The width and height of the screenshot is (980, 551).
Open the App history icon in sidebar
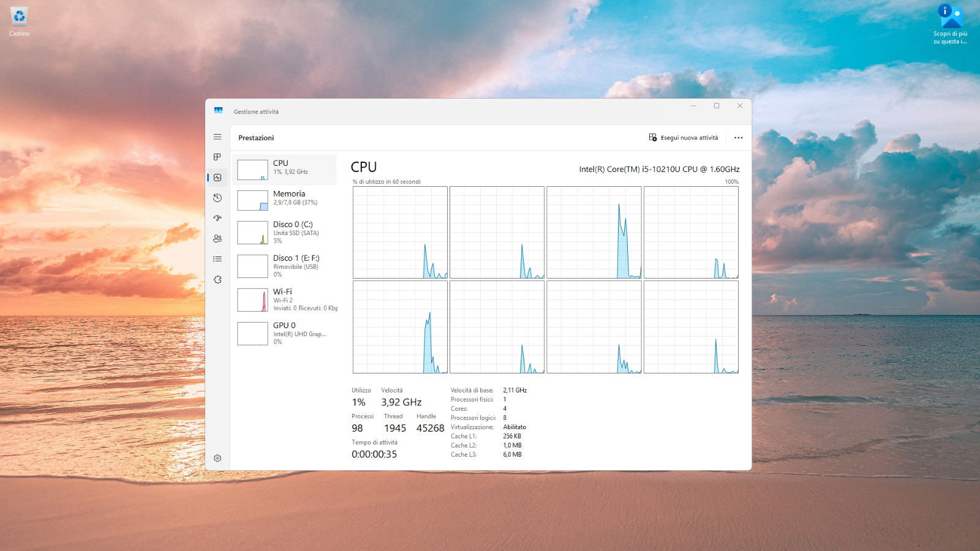[217, 198]
